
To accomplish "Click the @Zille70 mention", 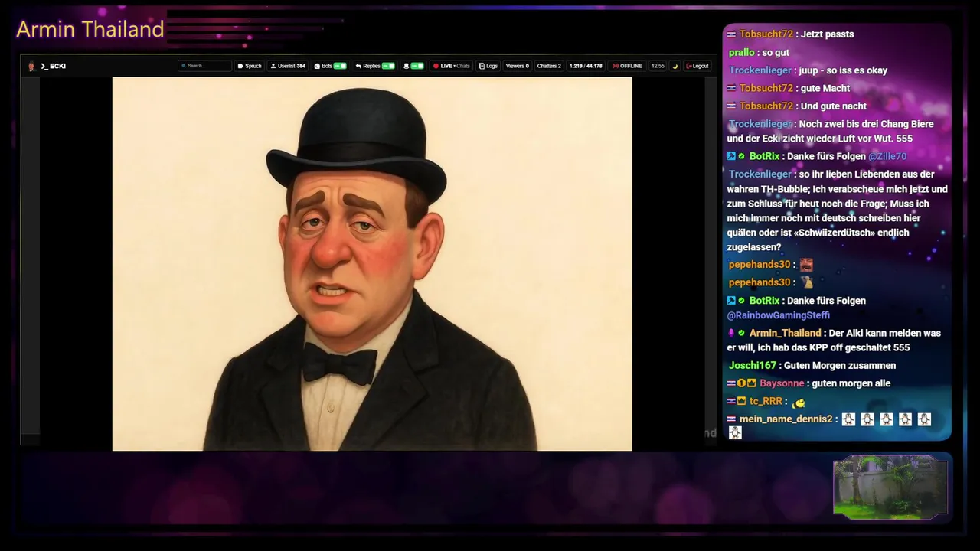I will coord(887,156).
